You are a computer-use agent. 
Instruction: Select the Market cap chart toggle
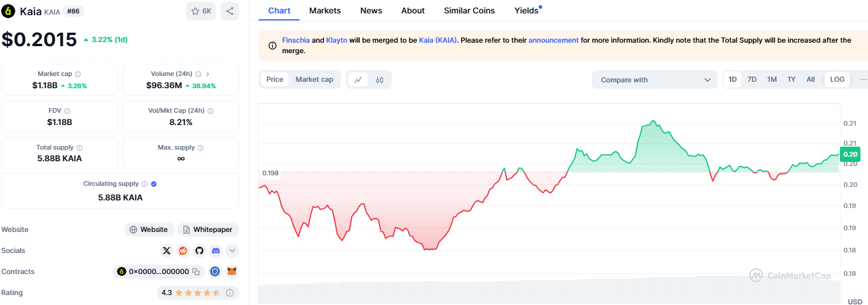click(x=314, y=79)
